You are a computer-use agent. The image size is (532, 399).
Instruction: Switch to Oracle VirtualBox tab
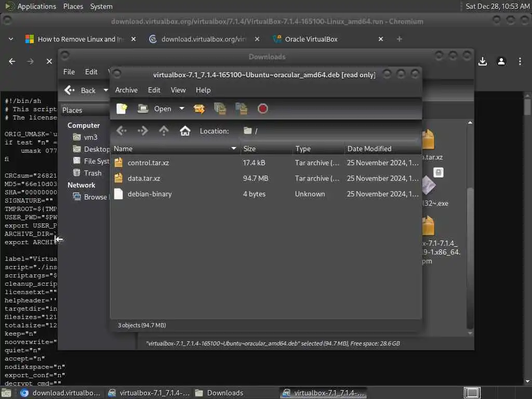(x=311, y=39)
